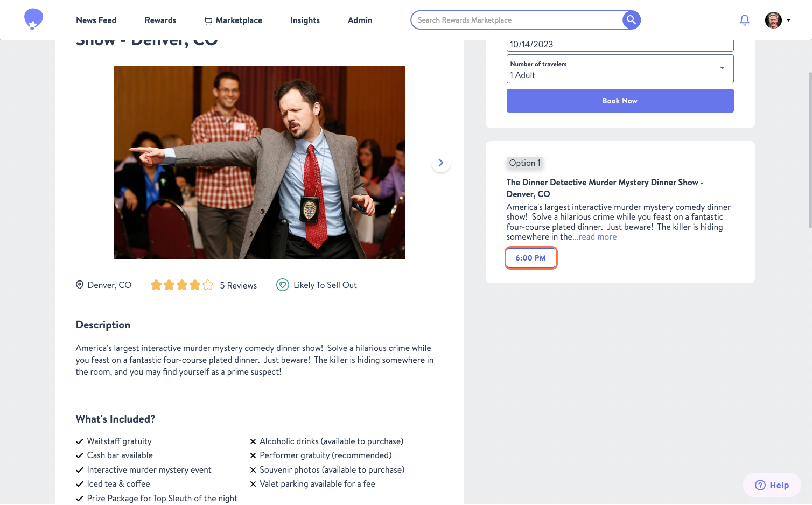Image resolution: width=812 pixels, height=505 pixels.
Task: Click checkmark beside Interactive murder mystery event
Action: pos(80,470)
